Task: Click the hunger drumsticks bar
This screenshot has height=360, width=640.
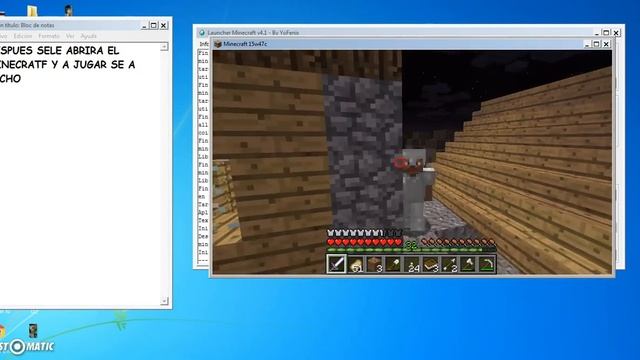Action: point(459,242)
